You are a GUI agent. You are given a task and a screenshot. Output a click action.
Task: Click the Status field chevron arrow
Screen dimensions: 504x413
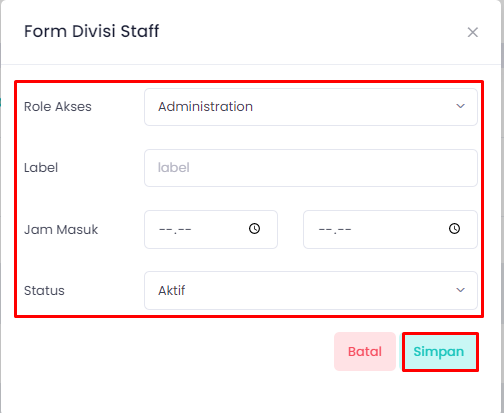point(460,290)
